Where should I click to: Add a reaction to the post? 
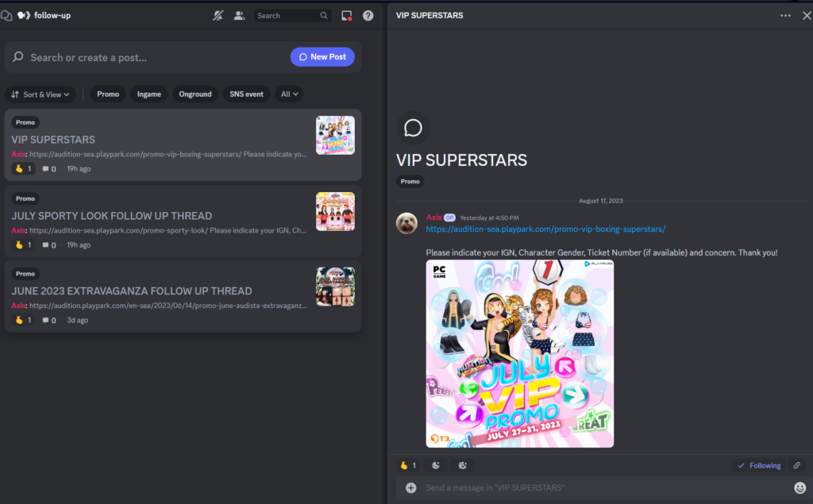(436, 465)
